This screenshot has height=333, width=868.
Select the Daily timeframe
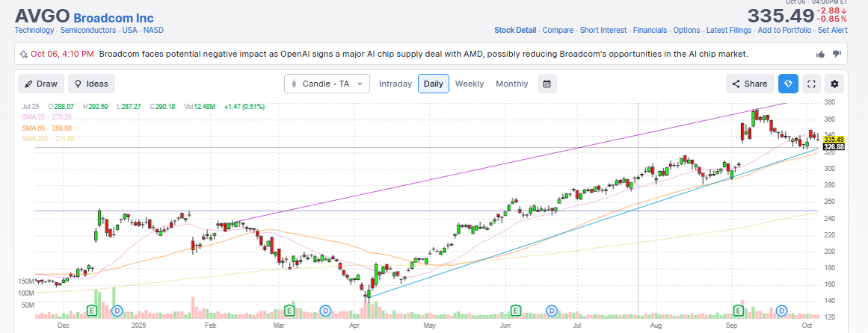tap(434, 84)
